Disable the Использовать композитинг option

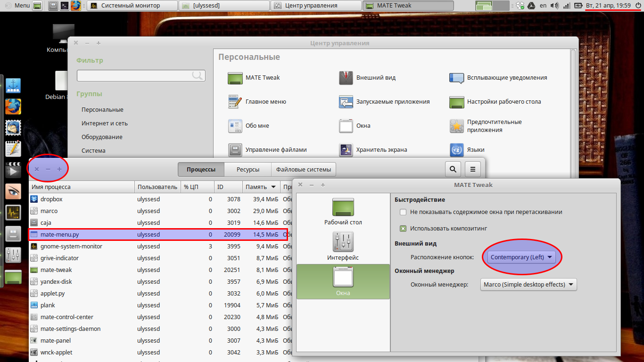coord(403,229)
